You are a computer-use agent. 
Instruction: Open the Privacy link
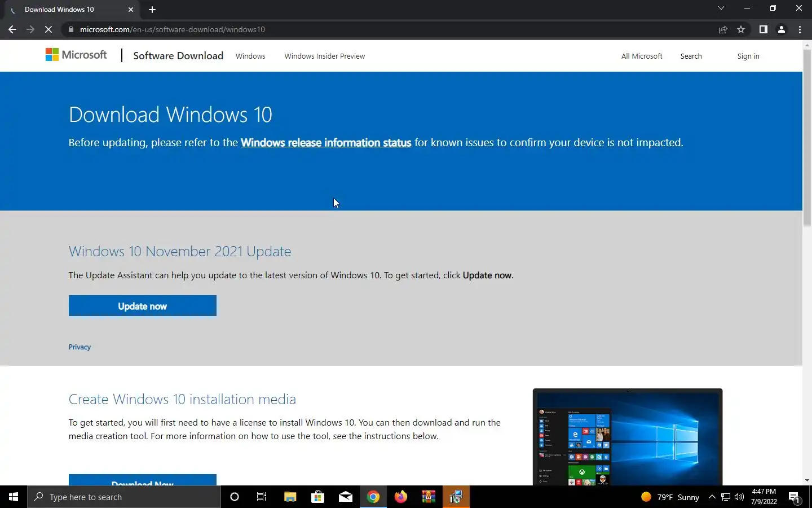(x=80, y=347)
